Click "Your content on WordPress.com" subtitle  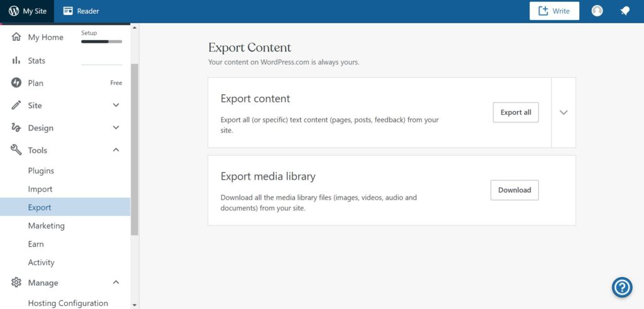pyautogui.click(x=284, y=62)
